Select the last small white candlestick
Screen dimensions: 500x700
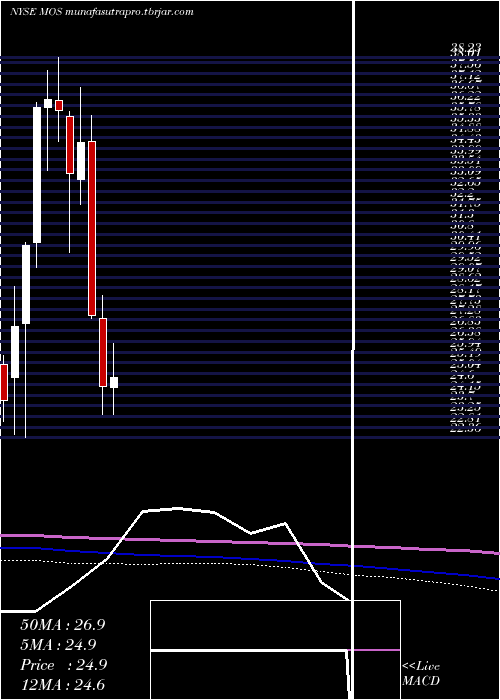[x=114, y=382]
